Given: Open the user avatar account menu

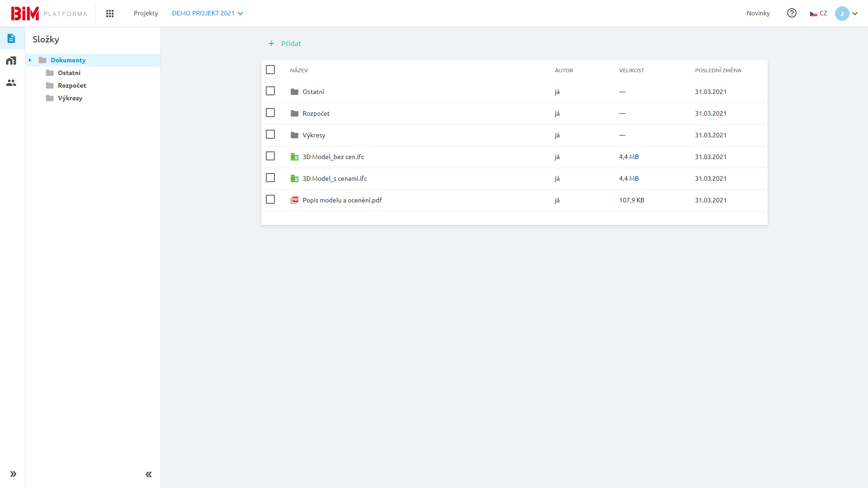Looking at the screenshot, I should (x=846, y=14).
